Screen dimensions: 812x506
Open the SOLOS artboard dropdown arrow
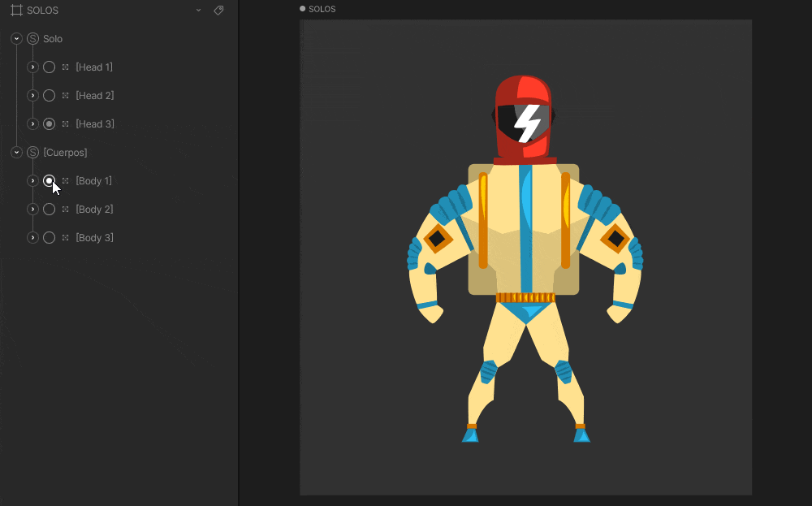click(198, 11)
